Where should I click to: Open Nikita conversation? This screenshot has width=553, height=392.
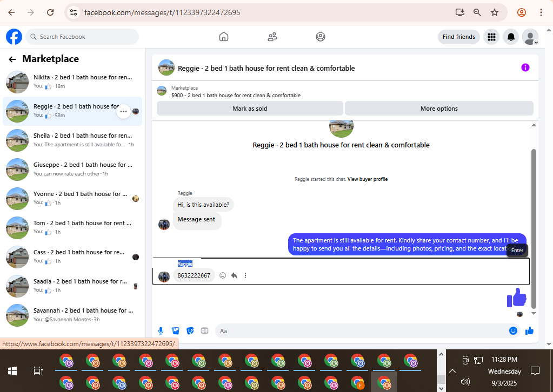tap(72, 82)
